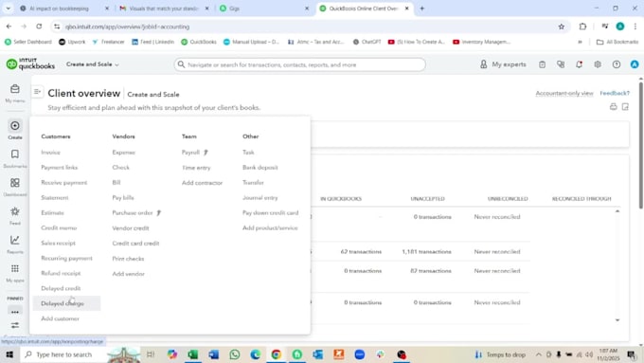Open the settings gear icon
The height and width of the screenshot is (363, 644).
[598, 64]
